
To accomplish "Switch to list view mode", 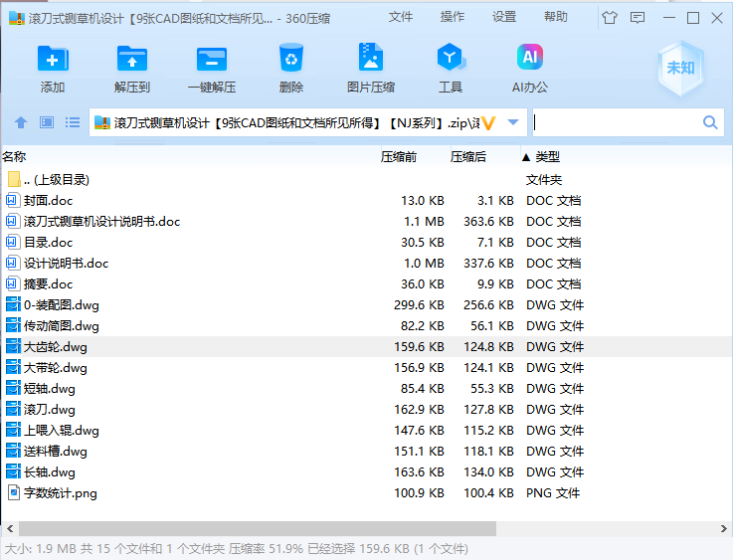I will click(72, 122).
